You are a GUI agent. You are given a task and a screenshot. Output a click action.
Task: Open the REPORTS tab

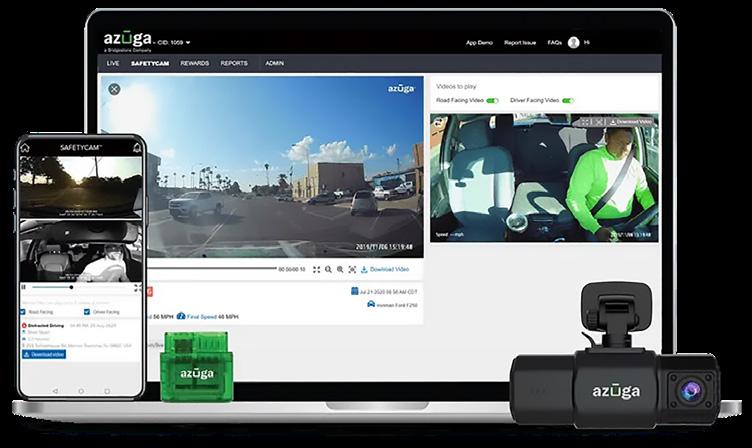tap(234, 63)
